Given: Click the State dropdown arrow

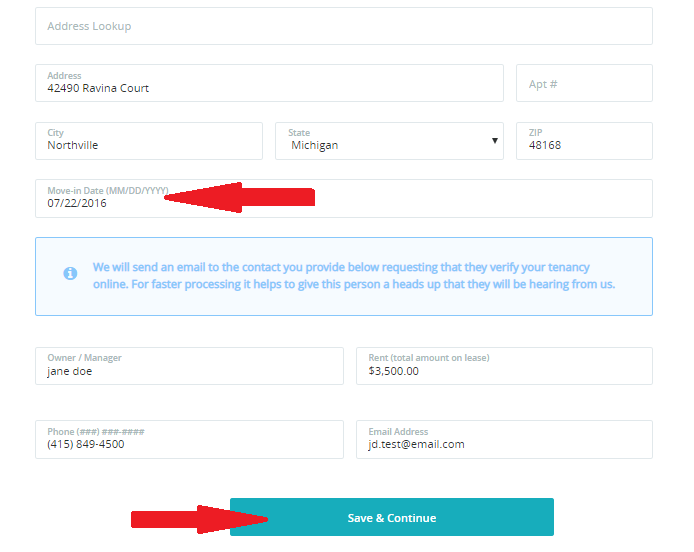Looking at the screenshot, I should 494,141.
